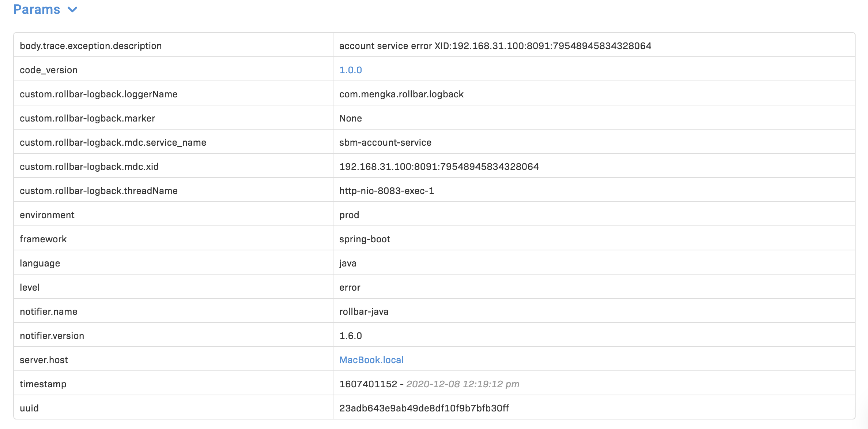Click the sbm-account-service value cell
This screenshot has width=868, height=429.
point(385,142)
